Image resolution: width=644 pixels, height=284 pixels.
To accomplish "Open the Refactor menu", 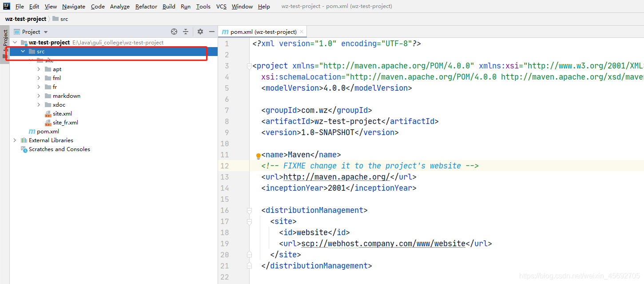I will (x=146, y=6).
